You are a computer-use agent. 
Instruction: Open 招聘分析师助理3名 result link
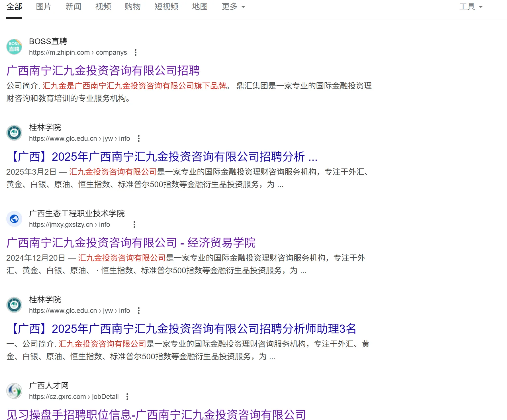tap(181, 329)
